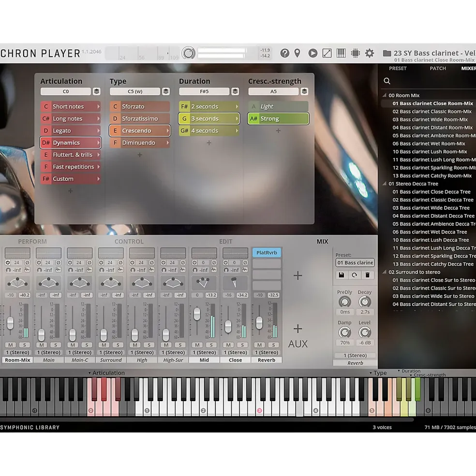Delete the mixer preset with trash icon
Image resolution: width=476 pixels, height=476 pixels.
pos(368,275)
